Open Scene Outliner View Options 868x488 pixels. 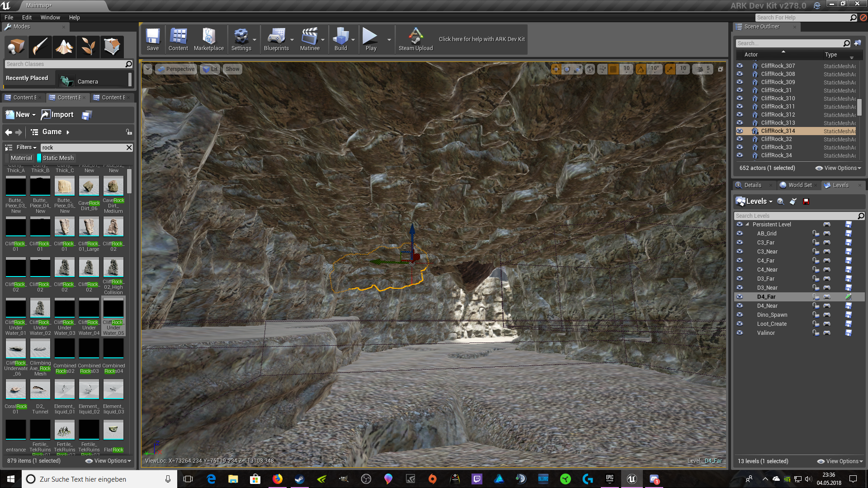(838, 168)
